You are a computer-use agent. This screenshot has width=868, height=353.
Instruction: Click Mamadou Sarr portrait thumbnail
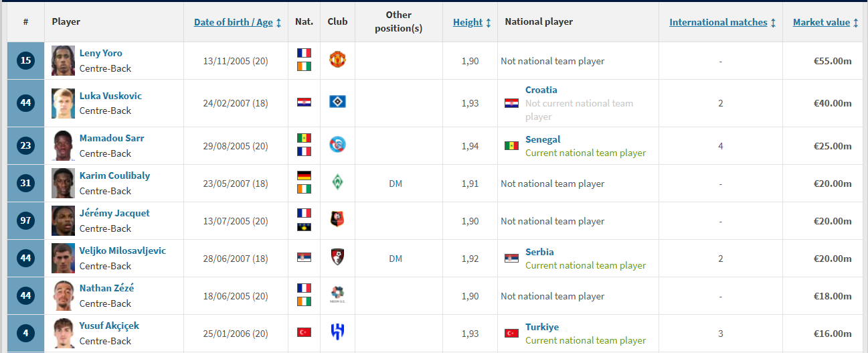(x=63, y=145)
